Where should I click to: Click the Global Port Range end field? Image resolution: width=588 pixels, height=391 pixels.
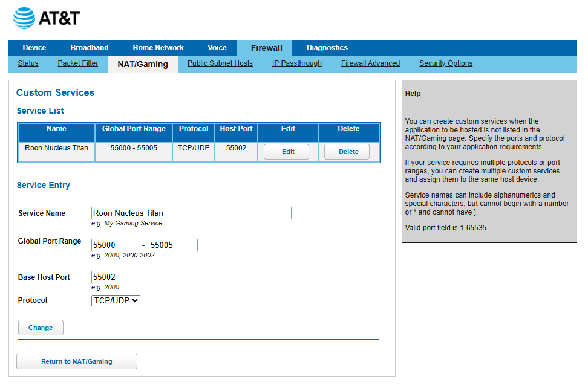[x=173, y=245]
